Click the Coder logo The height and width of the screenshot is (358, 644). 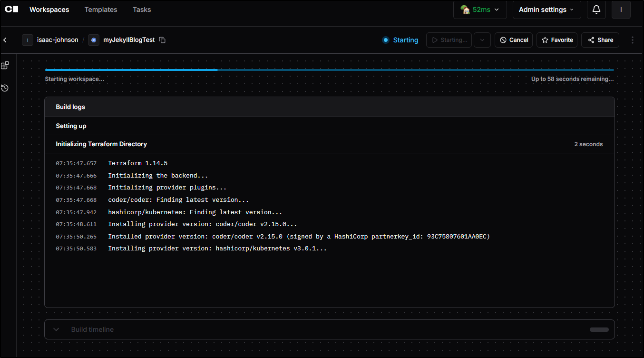tap(11, 9)
